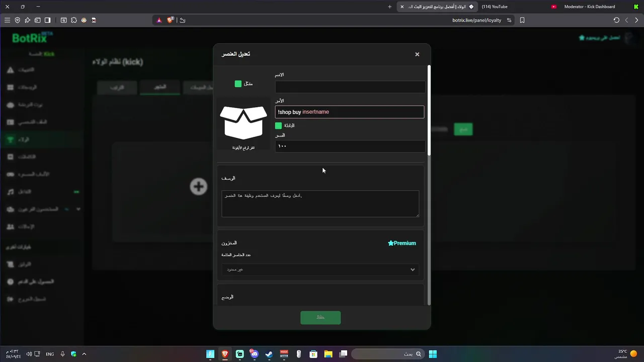The image size is (644, 362).
Task: Open Brave Shields lion icon
Action: click(170, 20)
